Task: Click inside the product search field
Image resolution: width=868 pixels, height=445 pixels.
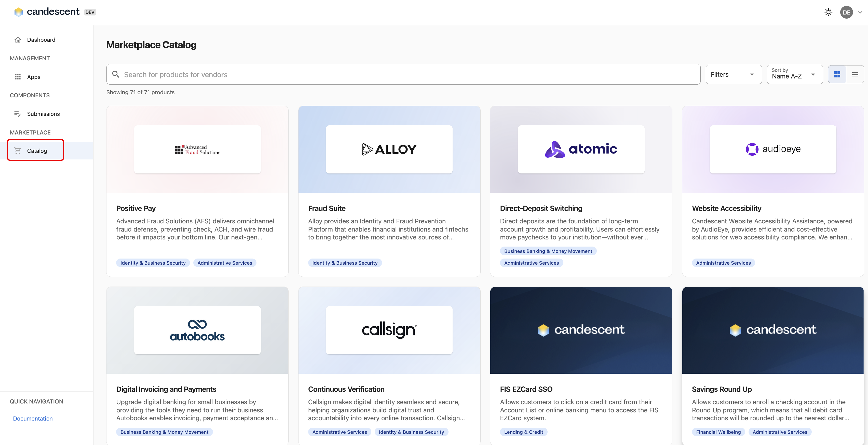Action: (303, 74)
